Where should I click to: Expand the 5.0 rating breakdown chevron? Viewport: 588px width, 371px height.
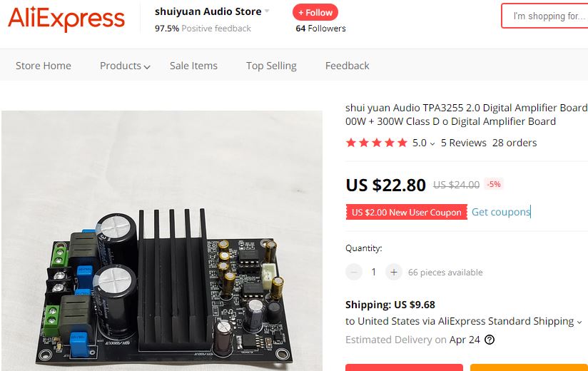[432, 143]
